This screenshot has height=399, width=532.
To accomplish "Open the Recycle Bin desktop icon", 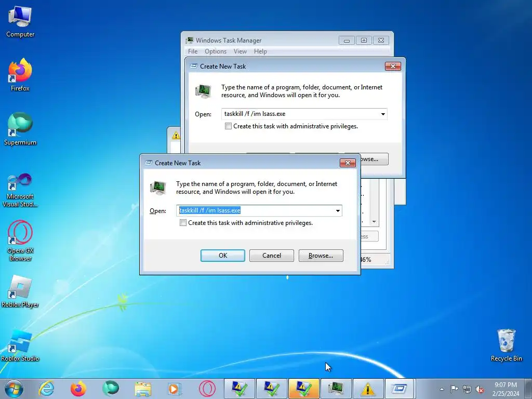I will tap(506, 345).
